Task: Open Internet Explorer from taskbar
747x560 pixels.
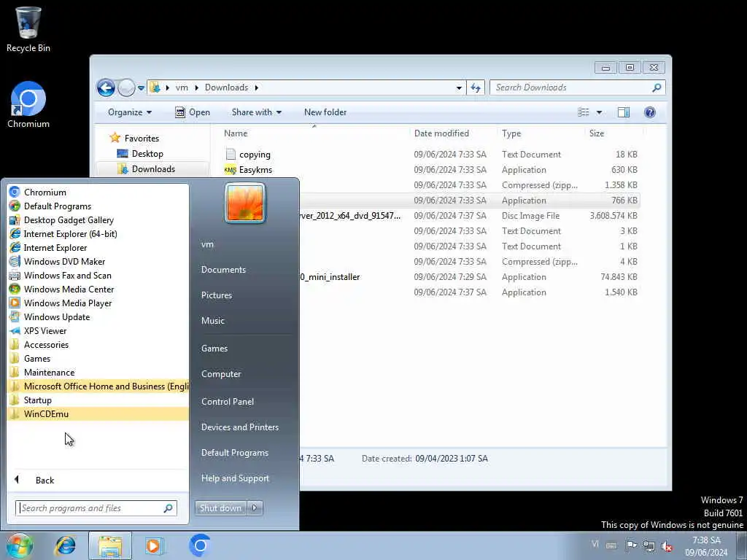Action: pyautogui.click(x=65, y=545)
